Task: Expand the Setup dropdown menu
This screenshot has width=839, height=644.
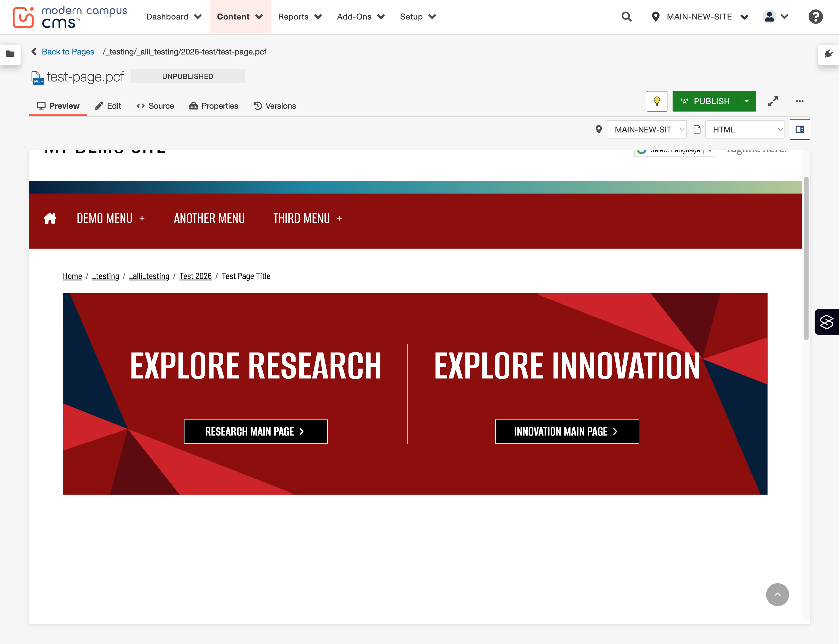Action: (x=418, y=17)
